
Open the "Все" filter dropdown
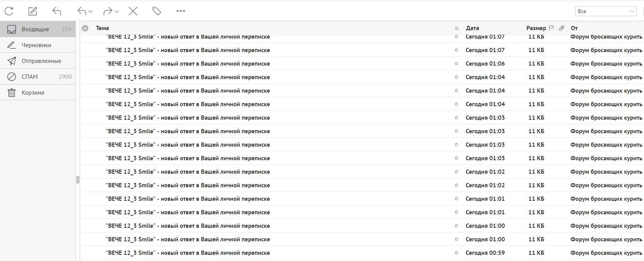[605, 11]
